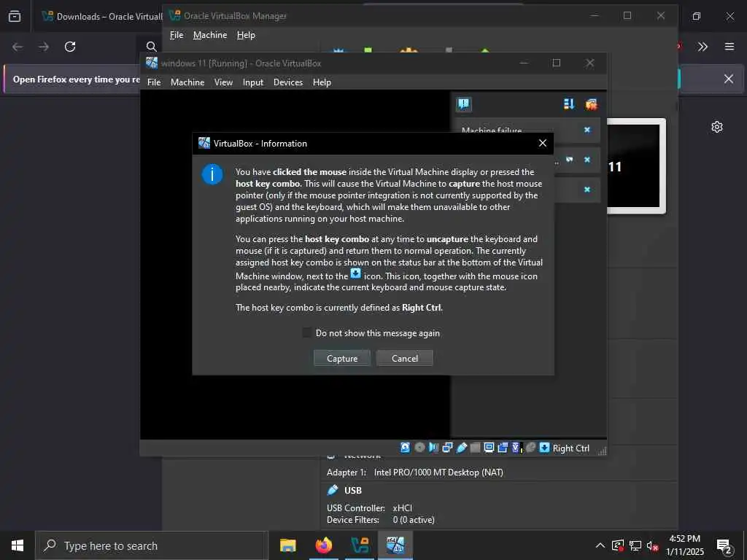Open Firefox more tools overflow chevrons
Viewport: 747px width, 560px height.
[x=703, y=46]
